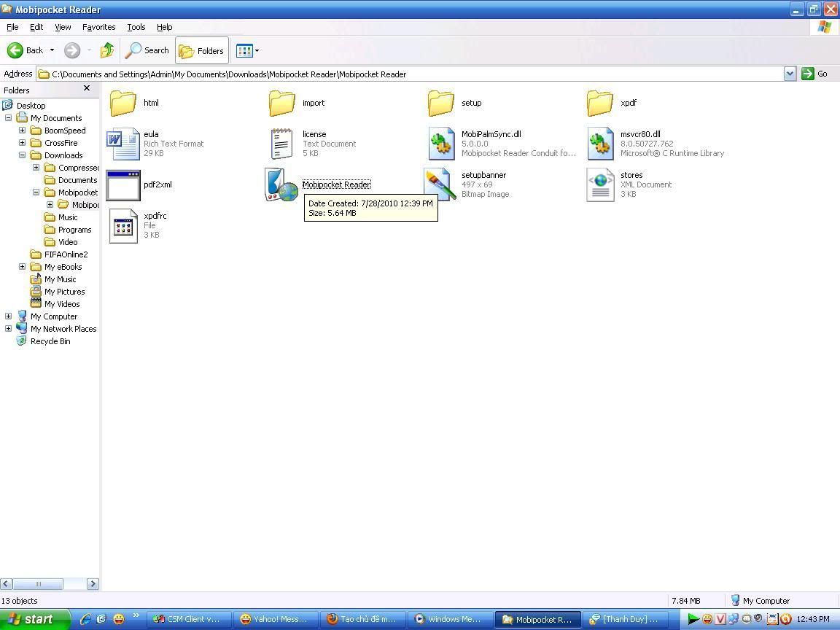Select the setup folder icon
Screen dimensions: 840x630
[441, 103]
